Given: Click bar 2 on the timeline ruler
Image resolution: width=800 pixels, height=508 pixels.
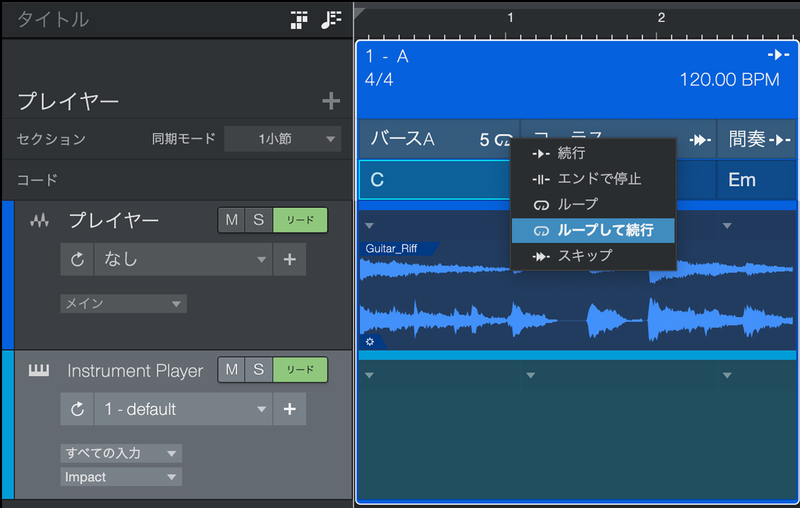Looking at the screenshot, I should 661,18.
